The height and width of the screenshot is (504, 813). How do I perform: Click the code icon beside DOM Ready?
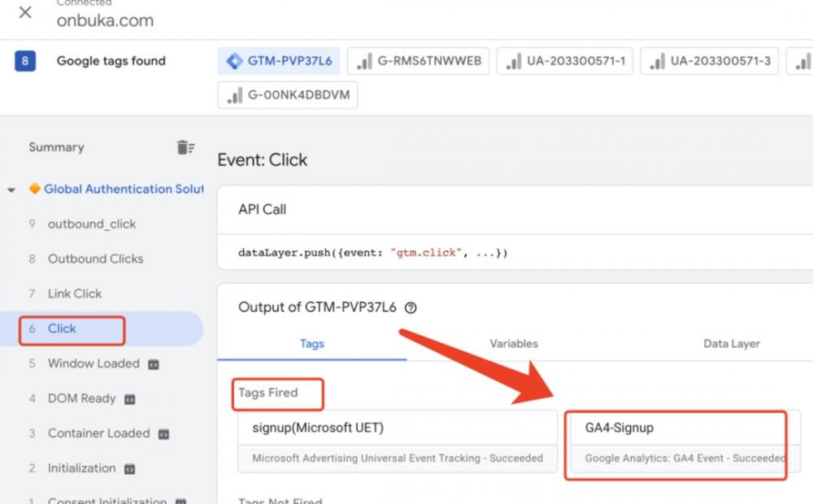(x=129, y=399)
